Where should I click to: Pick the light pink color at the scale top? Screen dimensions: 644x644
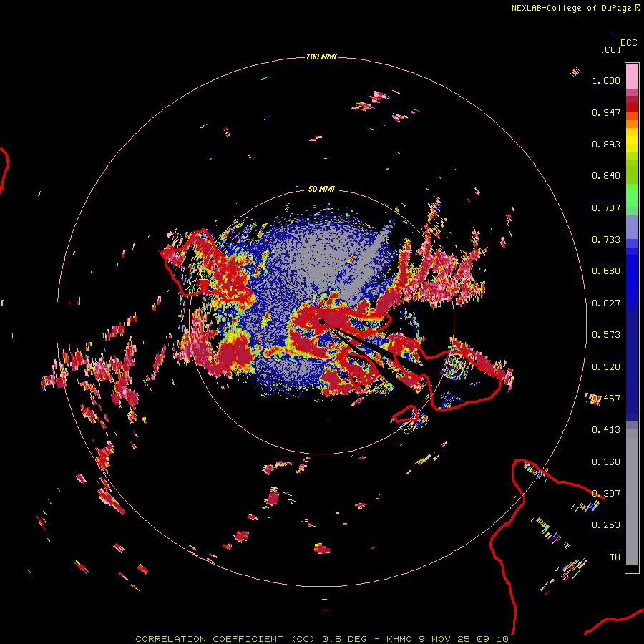pos(632,77)
